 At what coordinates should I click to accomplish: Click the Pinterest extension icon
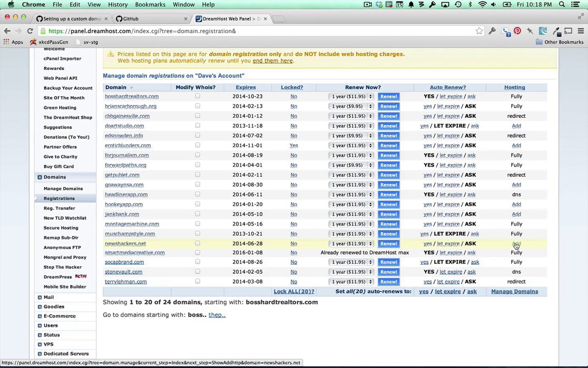517,31
